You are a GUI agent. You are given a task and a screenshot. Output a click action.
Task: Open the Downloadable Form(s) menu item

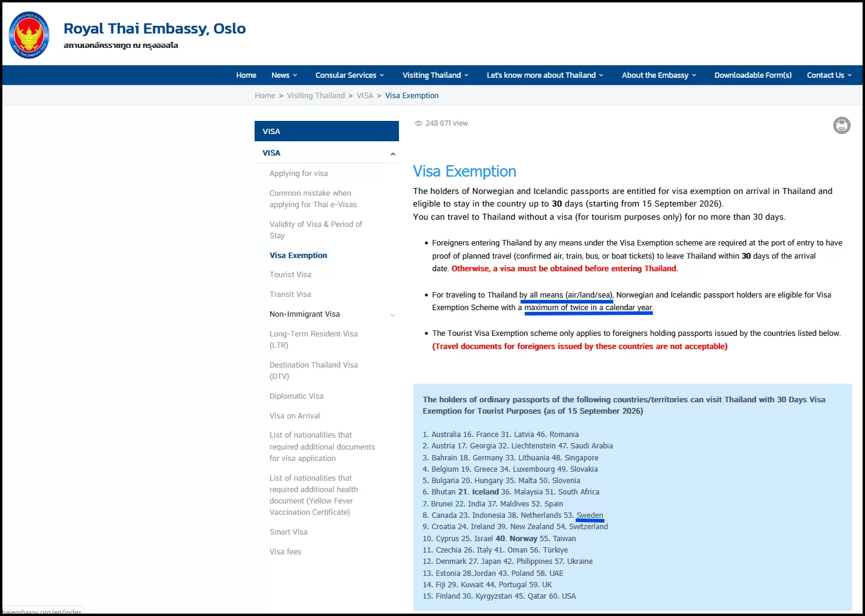(753, 75)
